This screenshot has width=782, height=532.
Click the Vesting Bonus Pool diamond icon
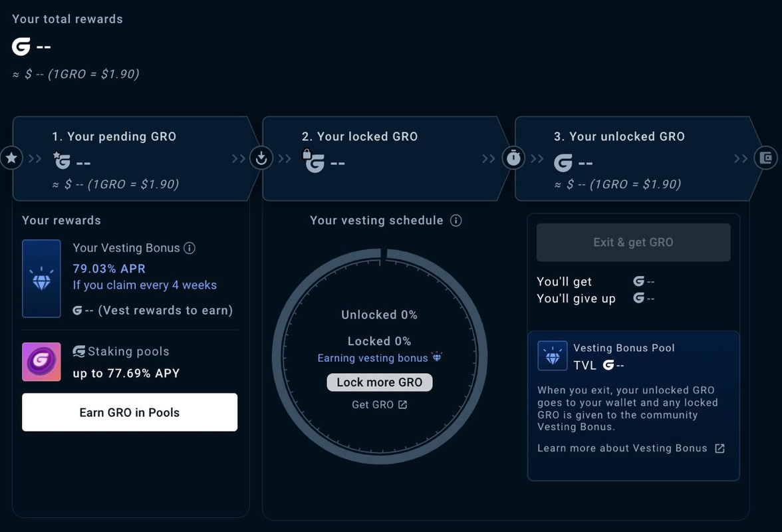click(x=553, y=356)
